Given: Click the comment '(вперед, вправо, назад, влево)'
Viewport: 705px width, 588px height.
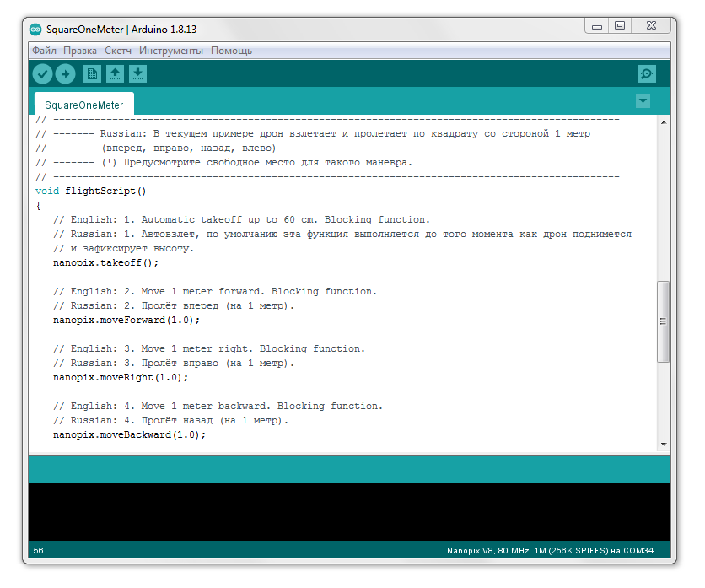Looking at the screenshot, I should click(x=189, y=148).
